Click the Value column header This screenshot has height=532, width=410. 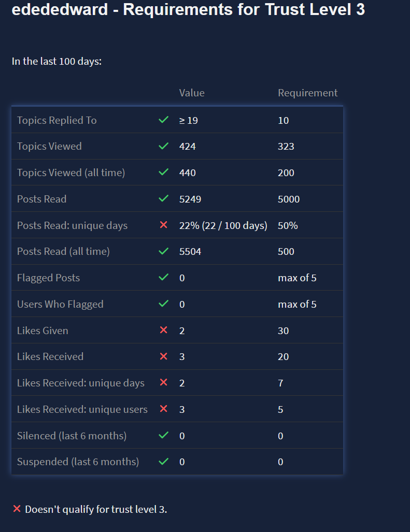(192, 93)
